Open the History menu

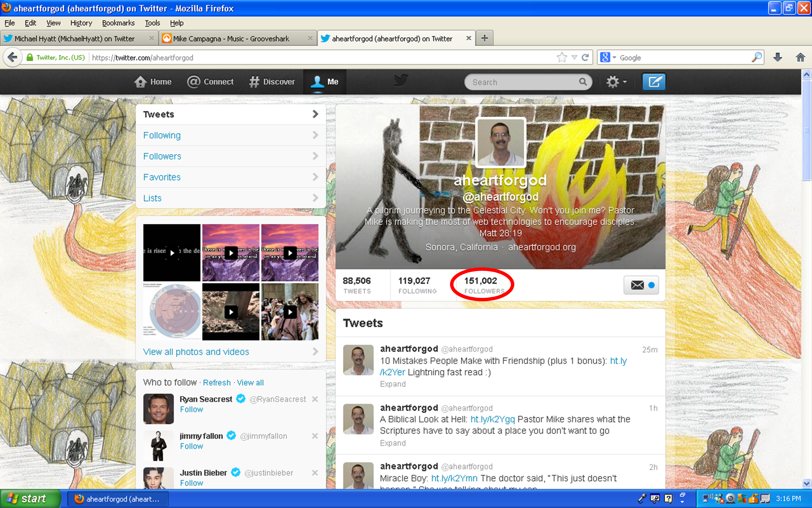click(x=81, y=23)
